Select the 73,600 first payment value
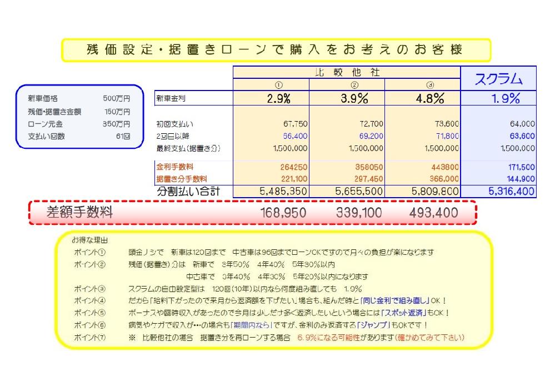 click(x=447, y=124)
